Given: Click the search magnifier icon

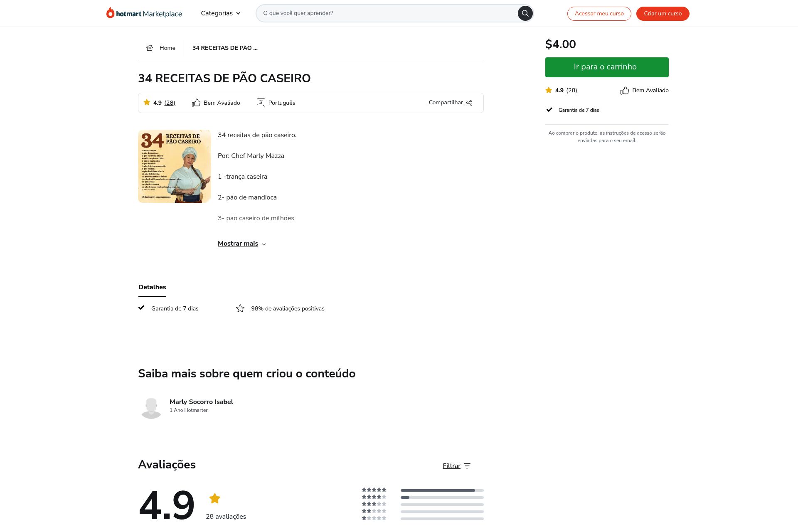Looking at the screenshot, I should [x=525, y=13].
